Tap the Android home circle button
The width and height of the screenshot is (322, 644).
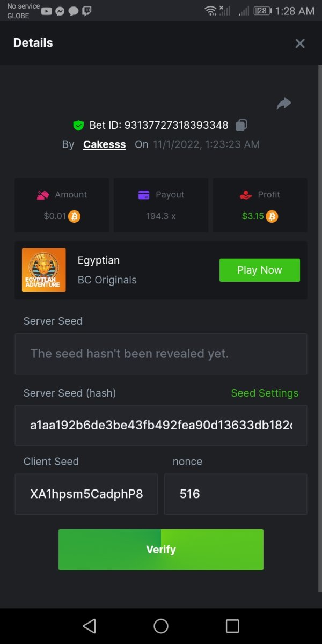(161, 626)
